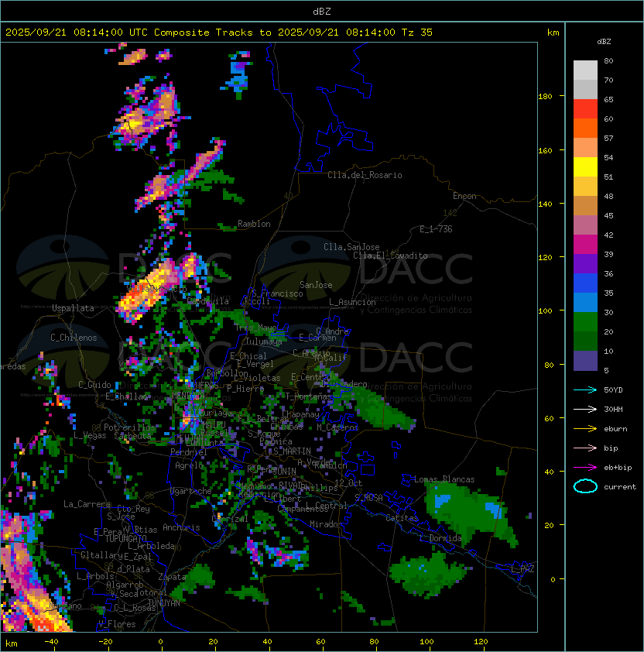This screenshot has height=652, width=644.
Task: Click the 'Catitas' map label
Action: point(402,518)
